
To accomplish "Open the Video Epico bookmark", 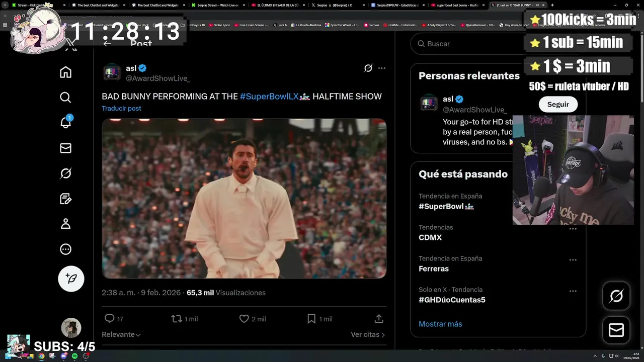I will pos(219,25).
